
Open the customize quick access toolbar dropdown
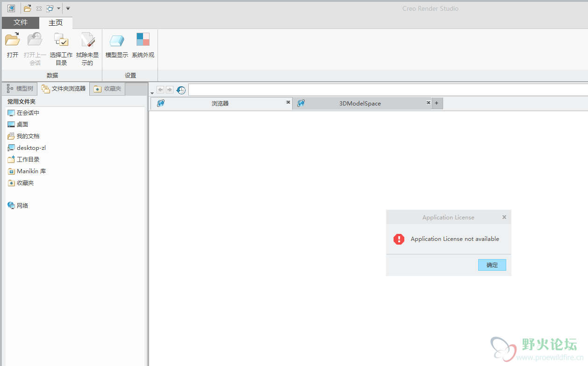pos(68,8)
